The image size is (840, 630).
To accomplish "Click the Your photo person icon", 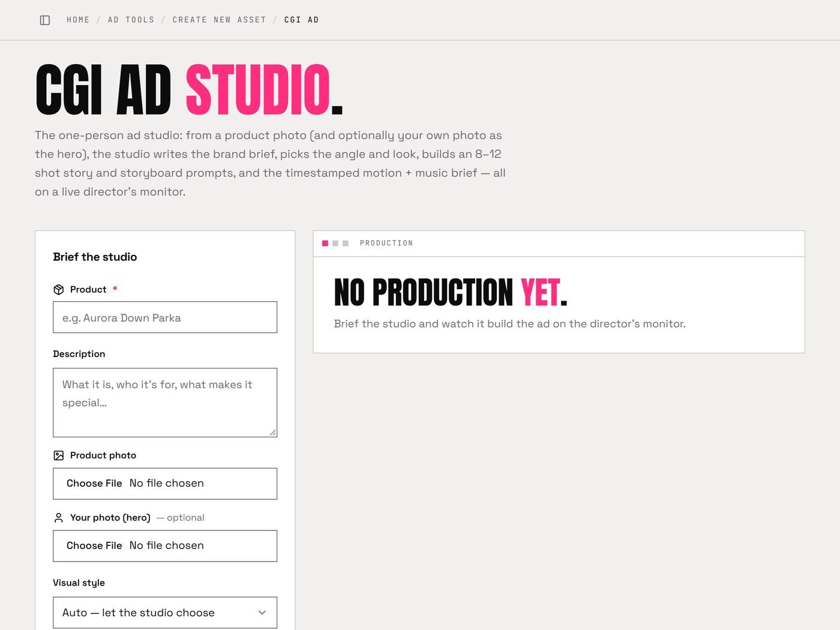I will [59, 518].
